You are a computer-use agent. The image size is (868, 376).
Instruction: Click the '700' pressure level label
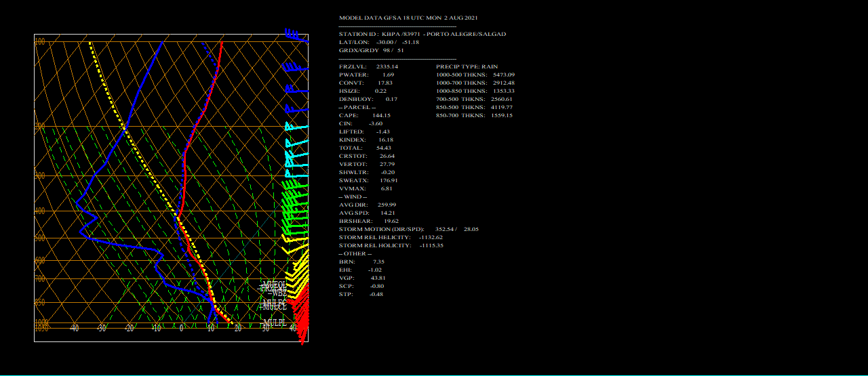coord(40,279)
